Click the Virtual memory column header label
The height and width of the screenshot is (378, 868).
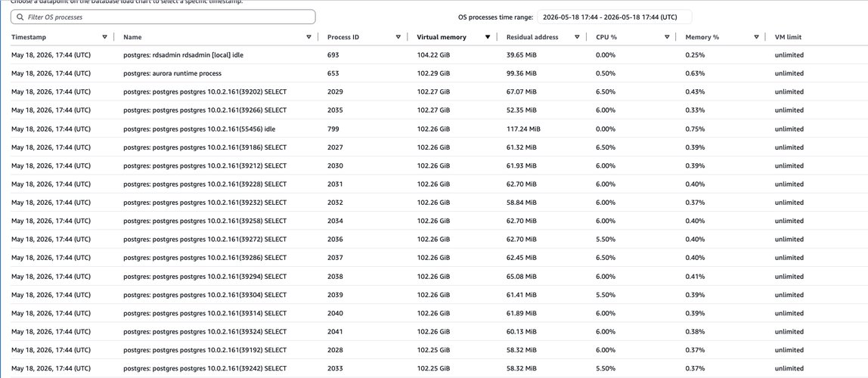442,37
